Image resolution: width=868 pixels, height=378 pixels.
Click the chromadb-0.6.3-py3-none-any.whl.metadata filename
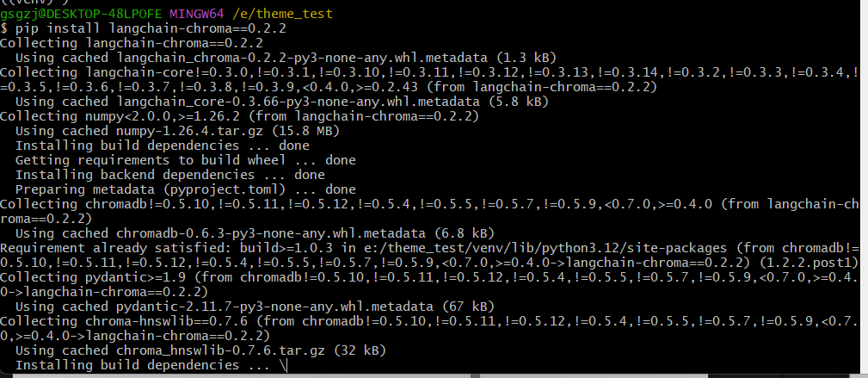pos(271,233)
